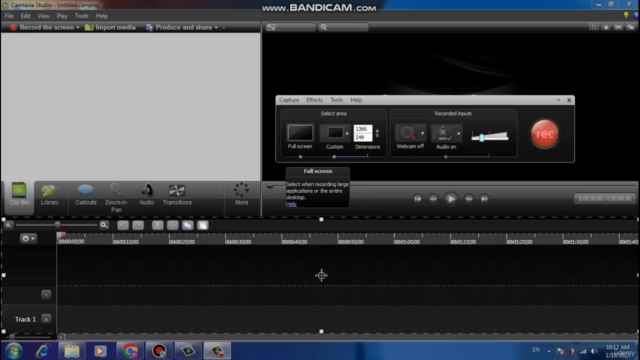This screenshot has width=640, height=360.
Task: Open recorder Tools menu
Action: (x=336, y=100)
